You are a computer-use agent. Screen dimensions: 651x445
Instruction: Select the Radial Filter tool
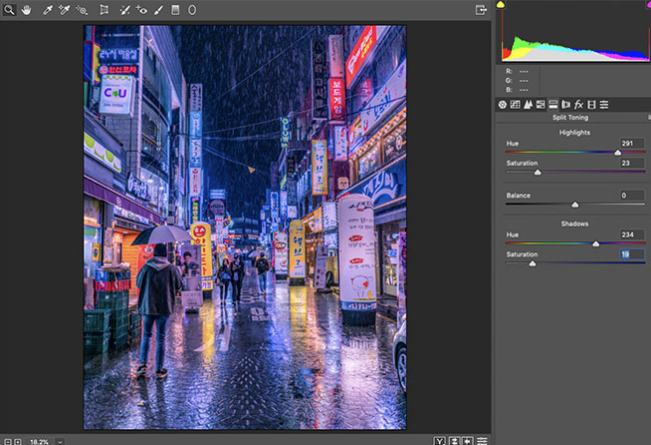click(192, 10)
